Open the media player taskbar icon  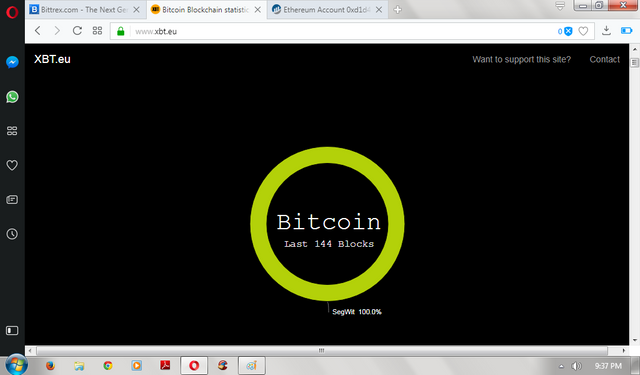pos(136,365)
